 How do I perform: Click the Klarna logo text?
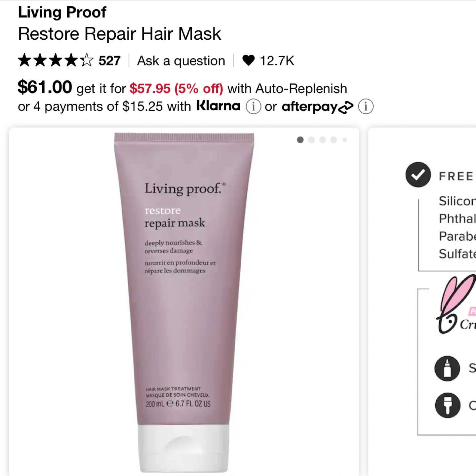(218, 106)
